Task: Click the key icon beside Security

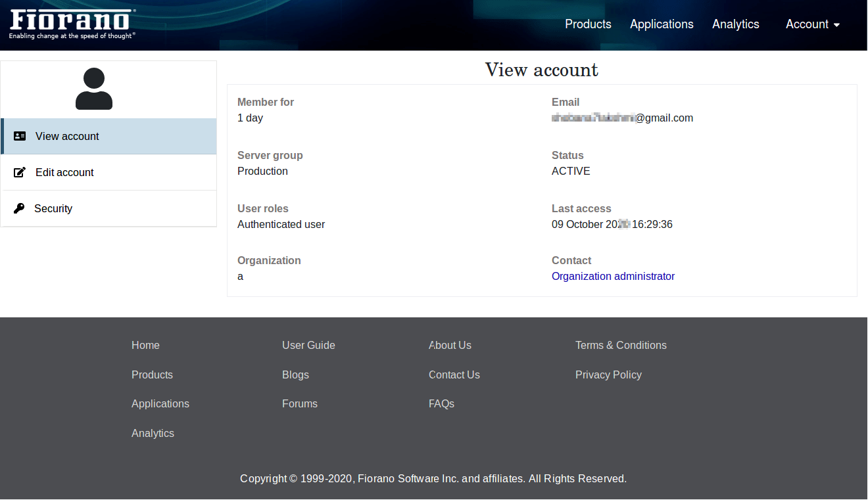Action: tap(19, 208)
